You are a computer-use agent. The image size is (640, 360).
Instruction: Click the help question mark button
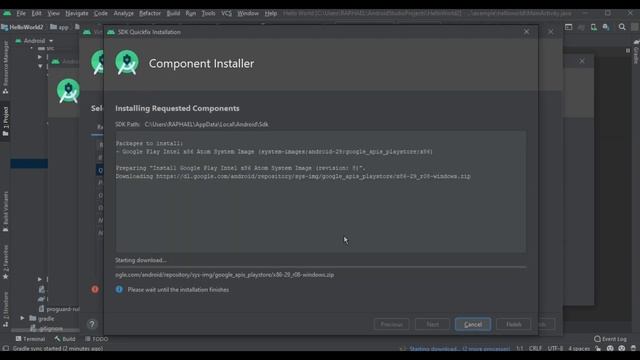pyautogui.click(x=92, y=324)
